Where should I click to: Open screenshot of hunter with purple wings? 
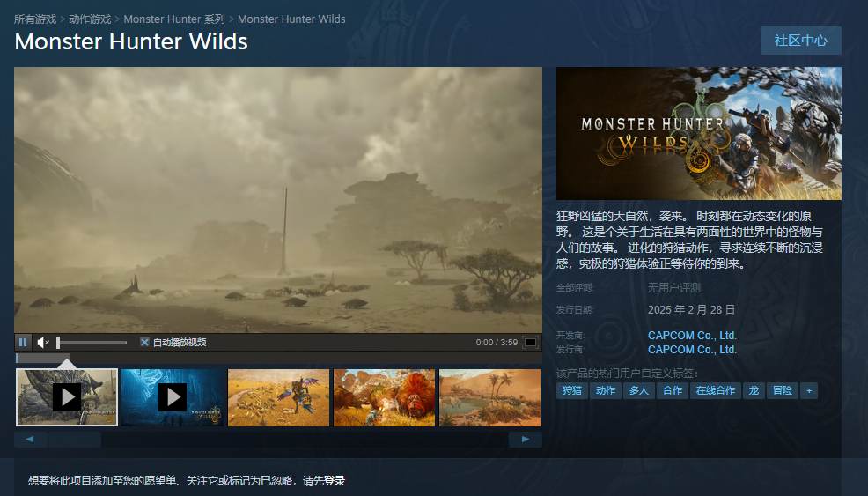278,397
